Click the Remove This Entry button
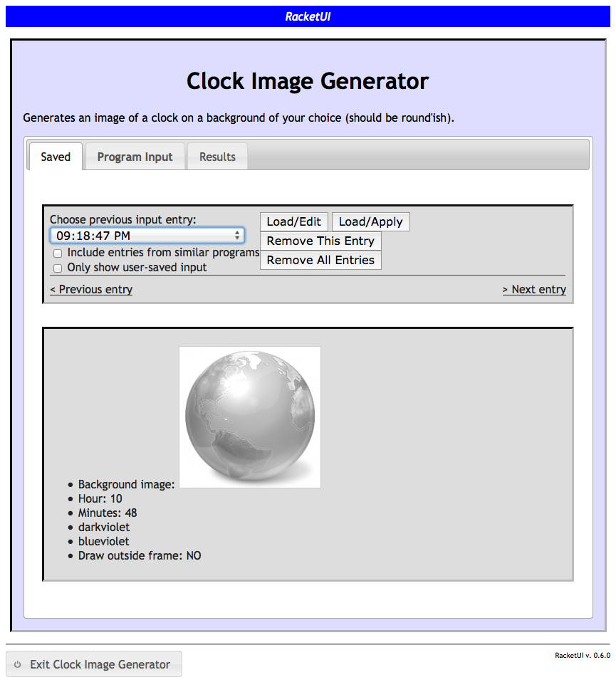616x697 pixels. [320, 241]
